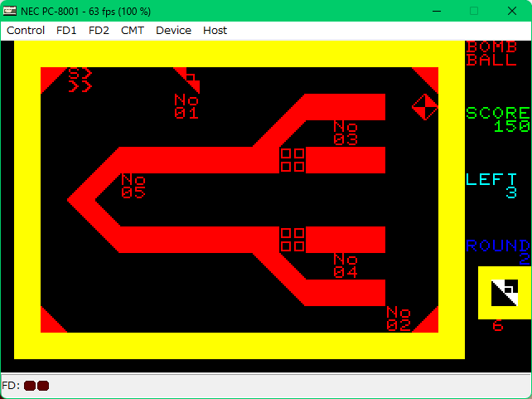Open the Control menu
Screen dimensions: 532x399
coord(26,30)
